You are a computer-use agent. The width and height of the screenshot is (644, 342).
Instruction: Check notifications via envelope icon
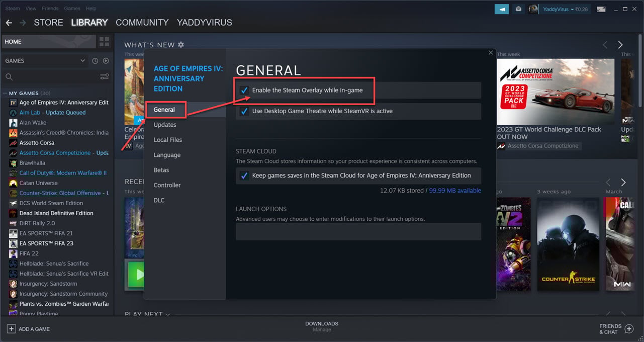point(518,9)
